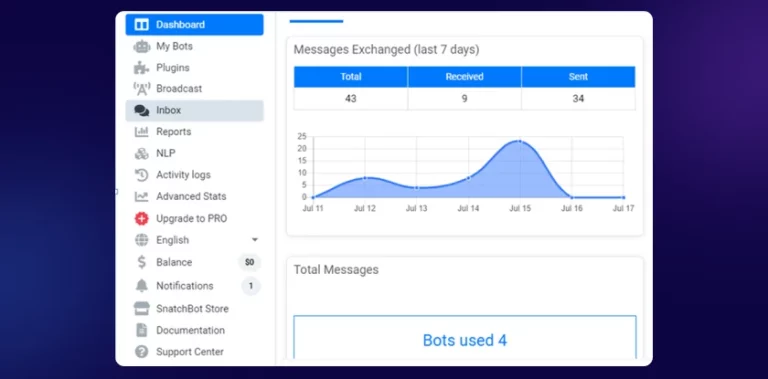The image size is (768, 379).
Task: Click the bell icon beside Notifications
Action: 142,285
